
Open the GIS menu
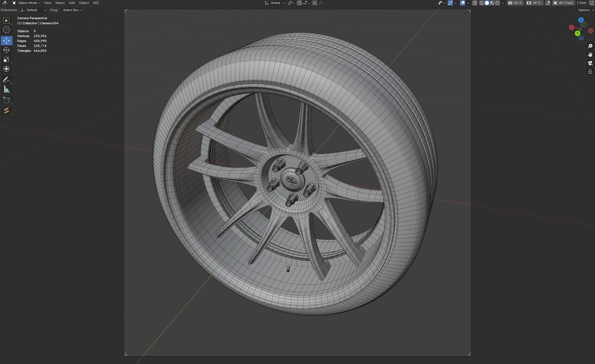96,3
